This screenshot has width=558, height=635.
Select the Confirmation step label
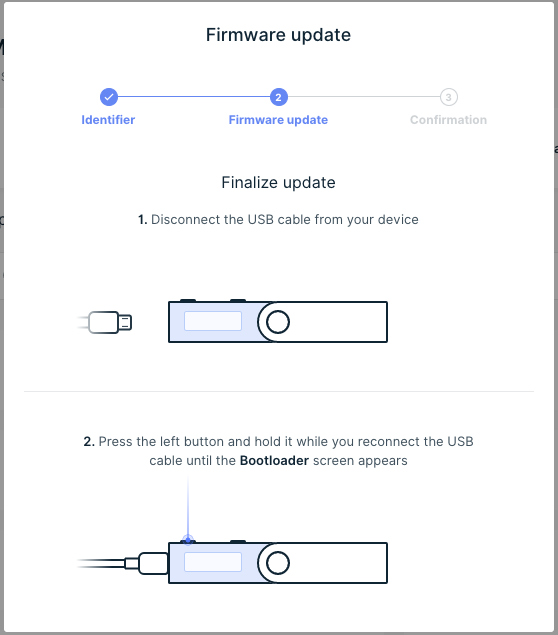coord(448,120)
